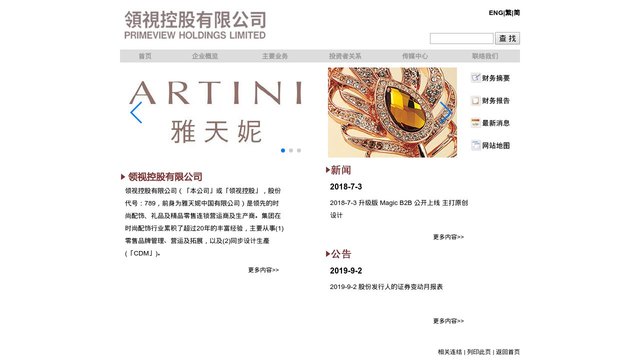Switch language to Simplified Chinese 简
Screen dimensions: 640x360
pos(517,13)
